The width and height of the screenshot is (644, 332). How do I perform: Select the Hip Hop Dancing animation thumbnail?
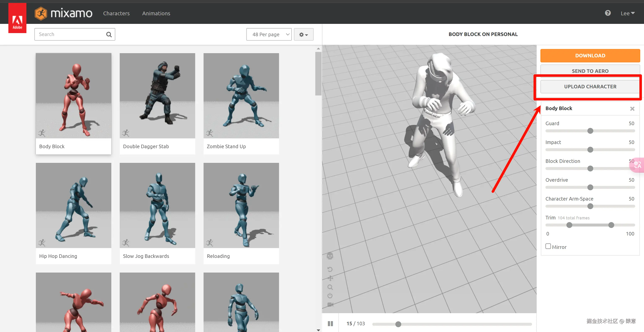coord(74,214)
